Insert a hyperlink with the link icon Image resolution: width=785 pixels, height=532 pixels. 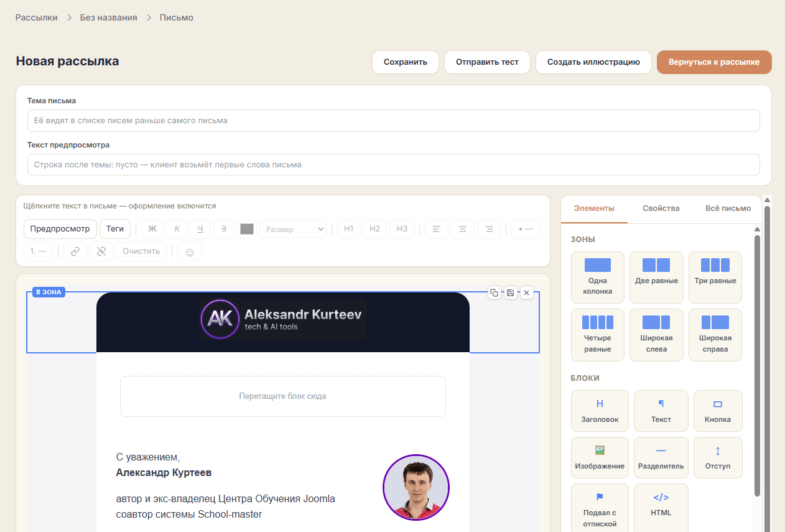pos(75,251)
